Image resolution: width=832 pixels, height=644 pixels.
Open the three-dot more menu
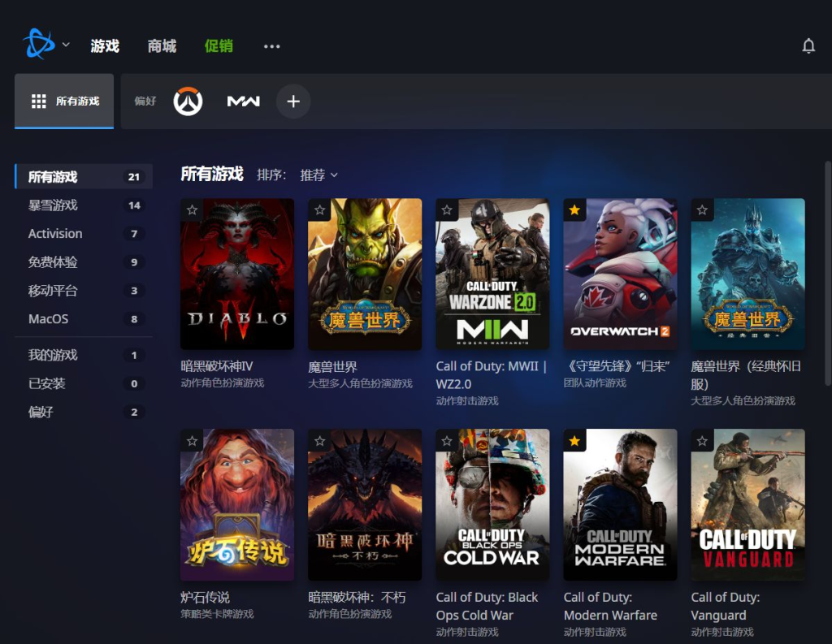[271, 46]
